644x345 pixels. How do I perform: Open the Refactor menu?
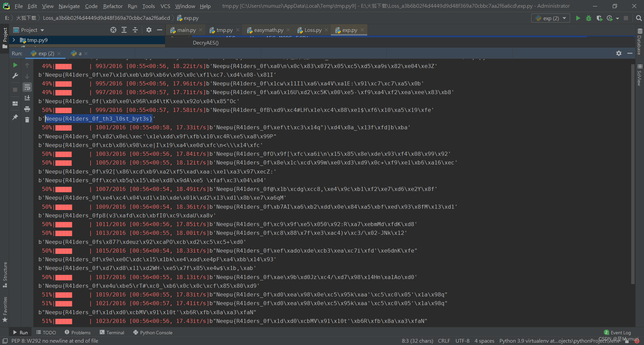click(x=113, y=6)
